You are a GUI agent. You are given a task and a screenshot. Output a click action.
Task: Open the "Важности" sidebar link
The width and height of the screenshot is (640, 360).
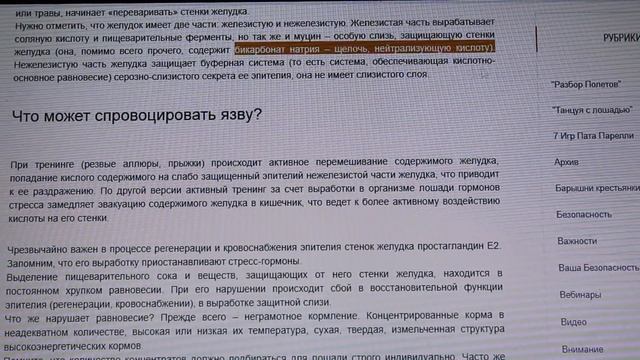[x=577, y=241]
